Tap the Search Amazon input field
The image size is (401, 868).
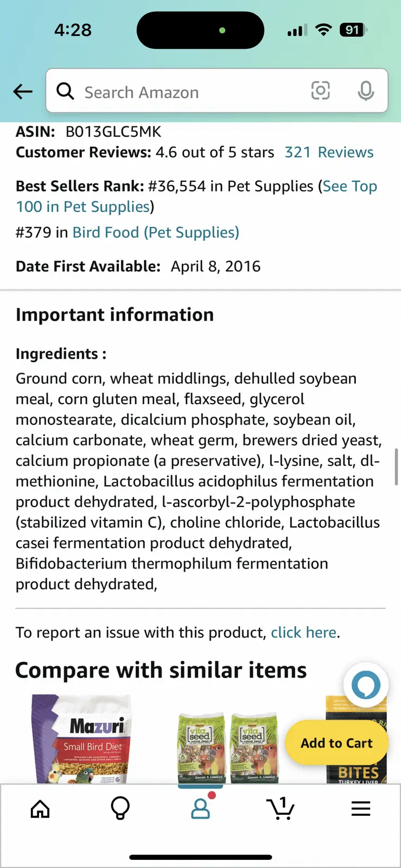[190, 92]
